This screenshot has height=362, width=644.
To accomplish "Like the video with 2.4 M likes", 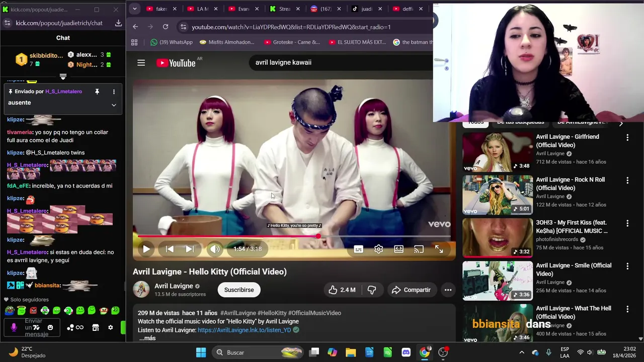I will pyautogui.click(x=342, y=290).
